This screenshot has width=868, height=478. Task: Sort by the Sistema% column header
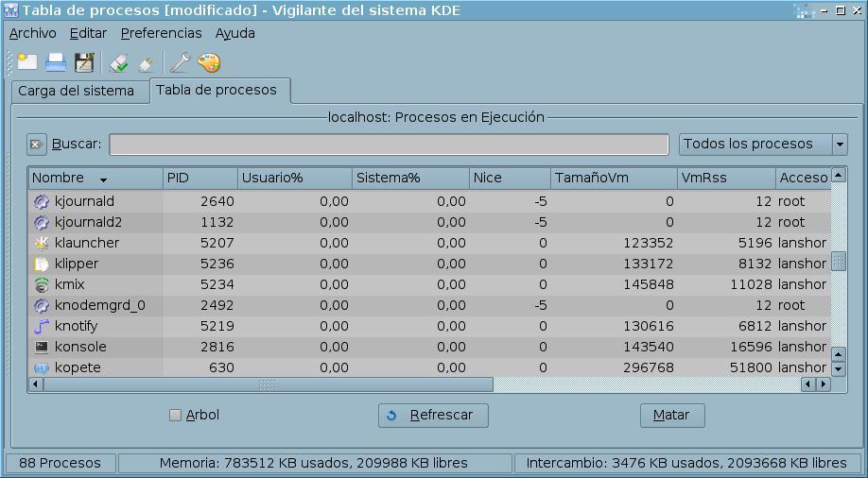click(x=410, y=179)
